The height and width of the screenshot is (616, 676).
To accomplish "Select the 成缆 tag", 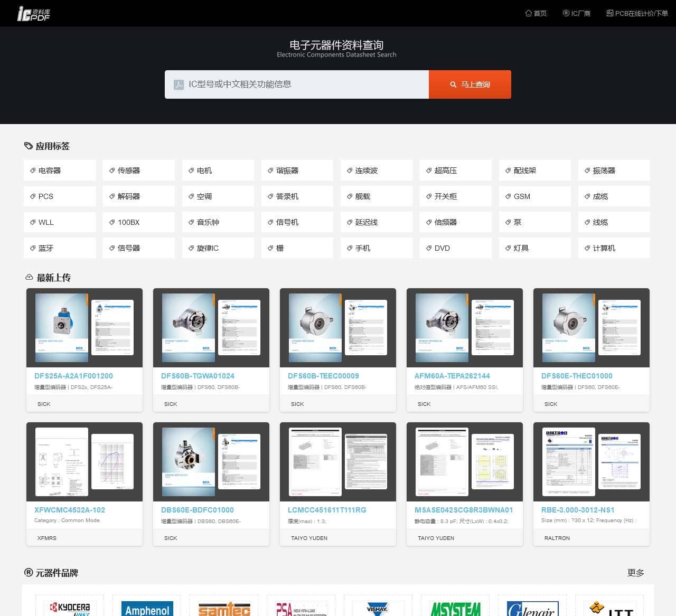I will pyautogui.click(x=614, y=196).
